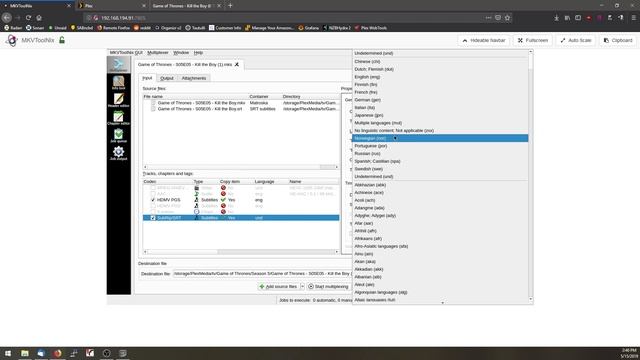Open the MKVToolNix GUI menu
640x360 pixels.
coord(126,53)
